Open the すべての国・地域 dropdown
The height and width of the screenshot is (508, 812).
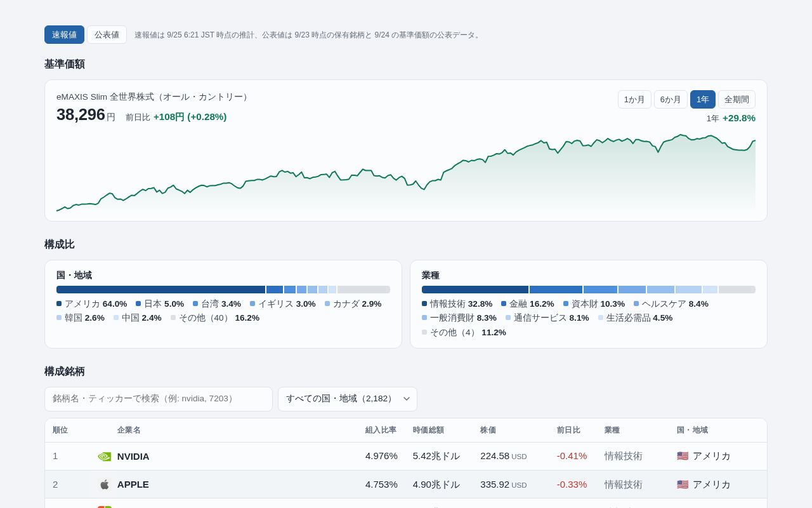[x=348, y=399]
